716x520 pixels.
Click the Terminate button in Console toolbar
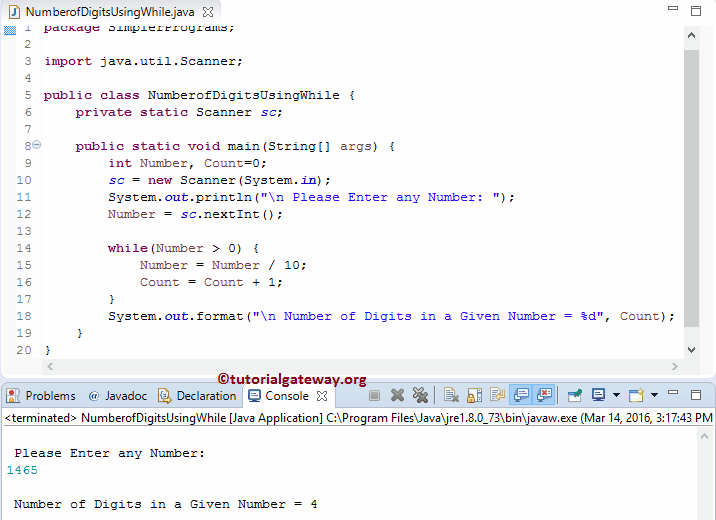click(x=374, y=395)
